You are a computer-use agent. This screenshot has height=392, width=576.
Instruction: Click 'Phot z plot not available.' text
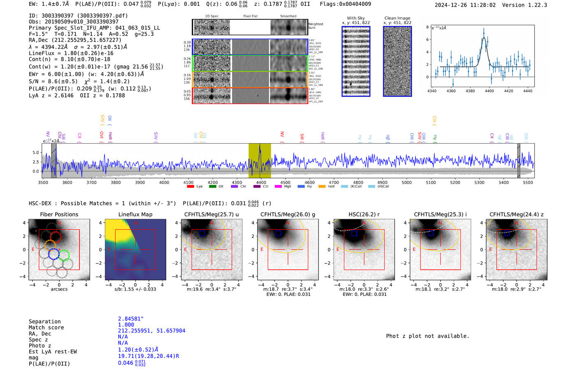(428, 336)
